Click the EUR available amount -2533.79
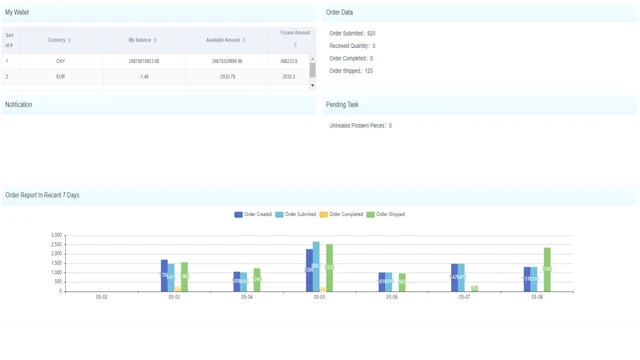 tap(227, 77)
